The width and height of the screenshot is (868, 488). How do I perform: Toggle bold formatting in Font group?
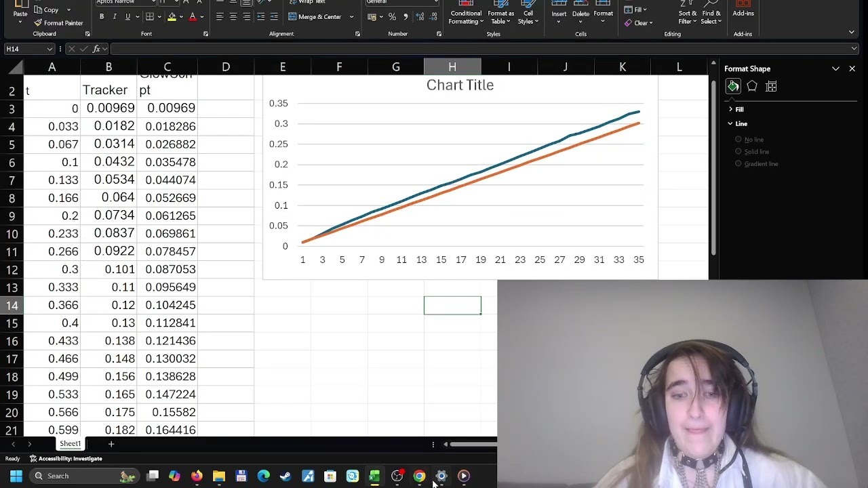click(x=102, y=16)
